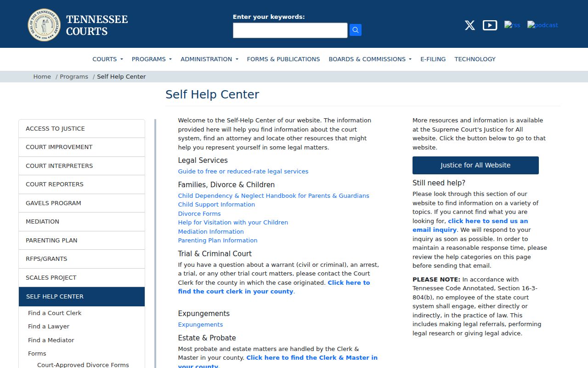This screenshot has width=588, height=368.
Task: Click the magnifying glass search button
Action: click(x=356, y=30)
